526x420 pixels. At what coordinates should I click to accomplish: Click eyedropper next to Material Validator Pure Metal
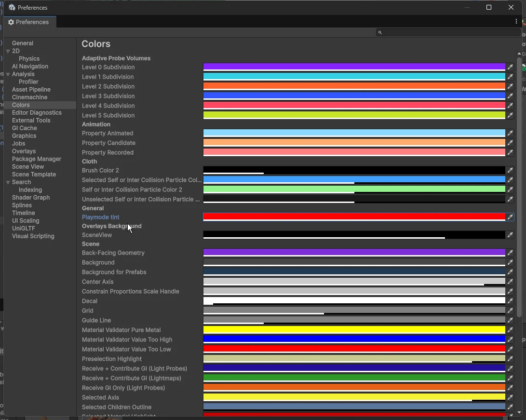point(510,330)
